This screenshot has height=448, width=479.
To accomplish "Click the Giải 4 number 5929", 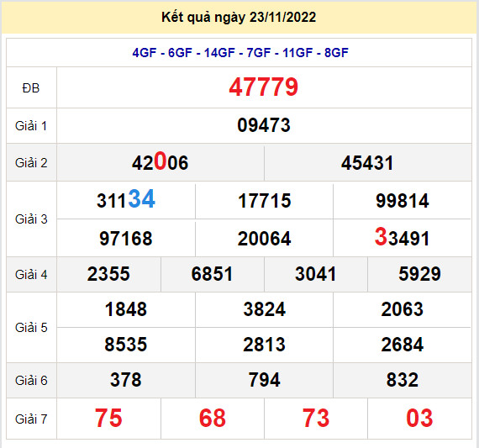I will coord(419,274).
